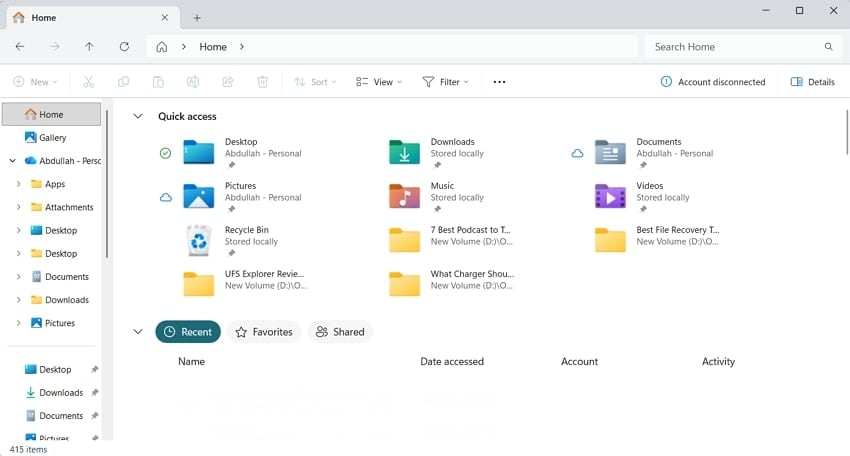850x456 pixels.
Task: Open the Documents folder in Quick access
Action: coord(654,152)
